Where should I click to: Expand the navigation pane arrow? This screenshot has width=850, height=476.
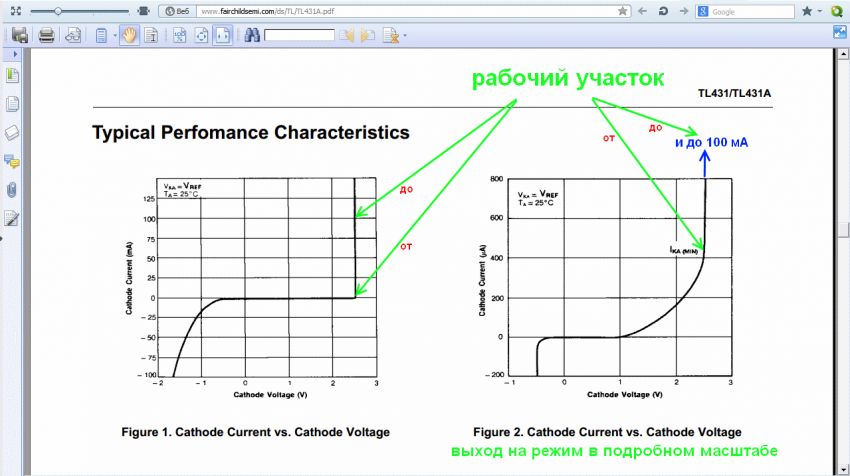(x=15, y=54)
